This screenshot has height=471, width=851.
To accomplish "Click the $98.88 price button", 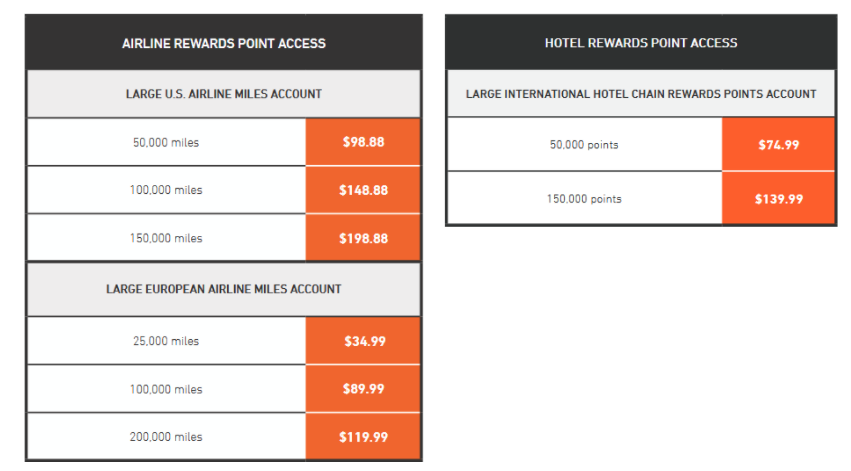I will [x=363, y=142].
